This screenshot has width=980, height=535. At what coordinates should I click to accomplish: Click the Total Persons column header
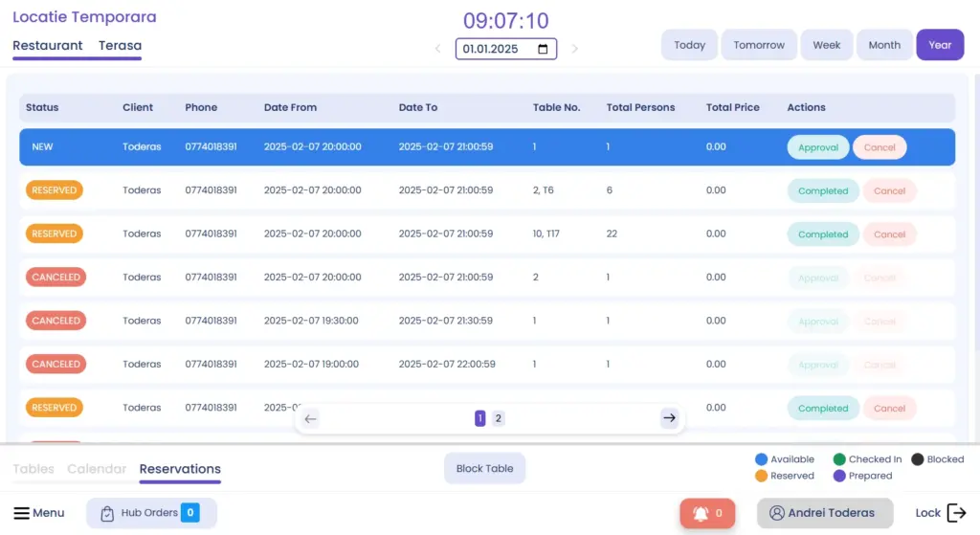click(x=640, y=107)
